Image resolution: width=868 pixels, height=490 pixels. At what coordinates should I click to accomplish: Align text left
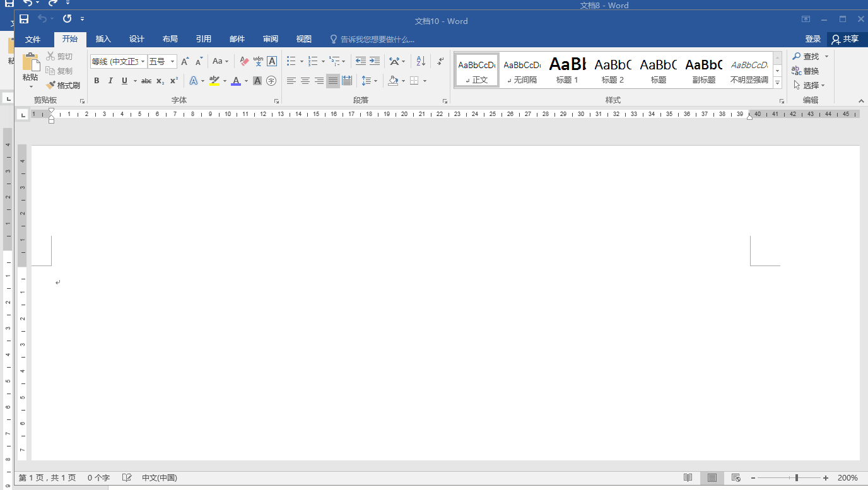tap(291, 81)
